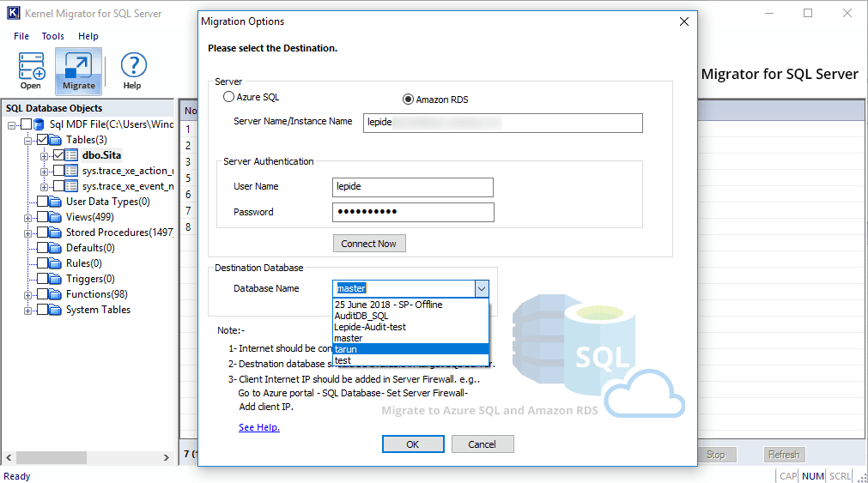Collapse the Database Name dropdown arrow
The width and height of the screenshot is (868, 483).
[482, 289]
